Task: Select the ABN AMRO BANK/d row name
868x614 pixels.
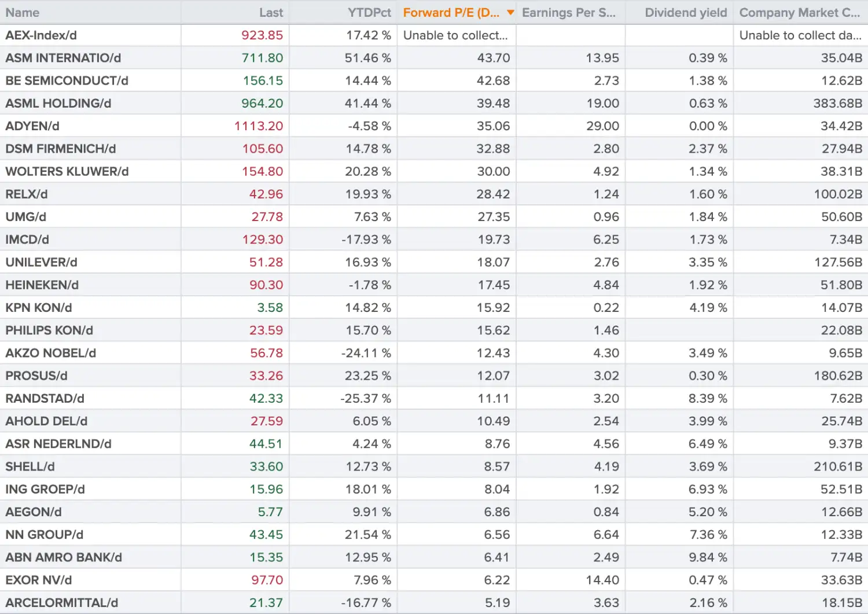Action: (64, 557)
